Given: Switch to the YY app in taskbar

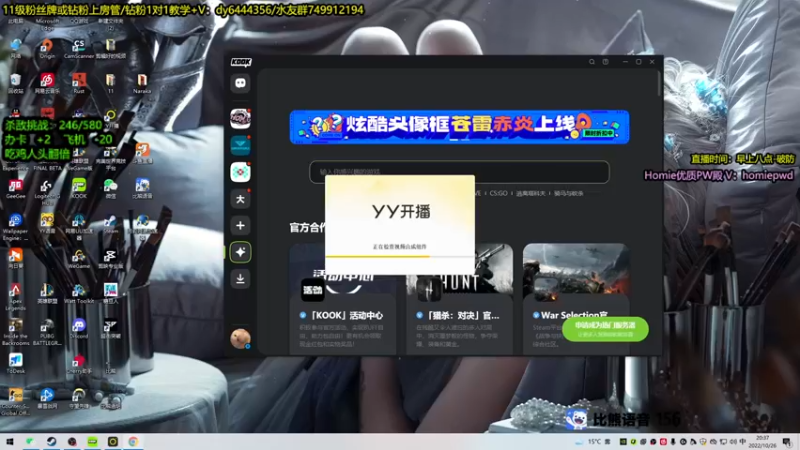Looking at the screenshot, I should pyautogui.click(x=113, y=441).
